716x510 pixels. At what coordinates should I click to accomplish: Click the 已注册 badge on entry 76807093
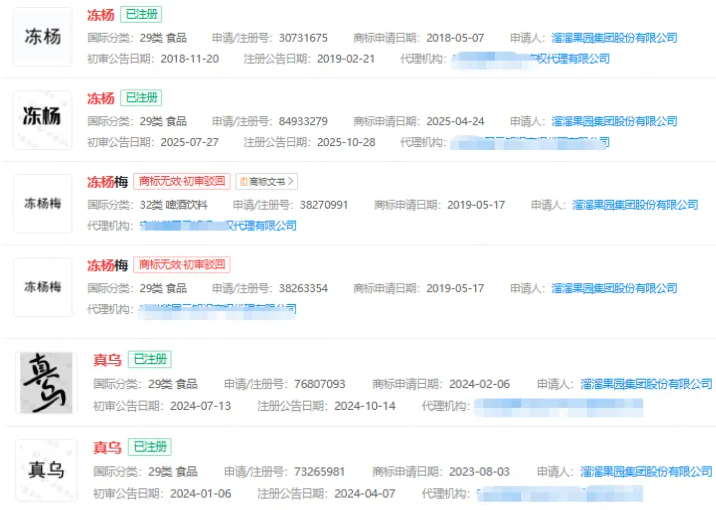tap(148, 360)
